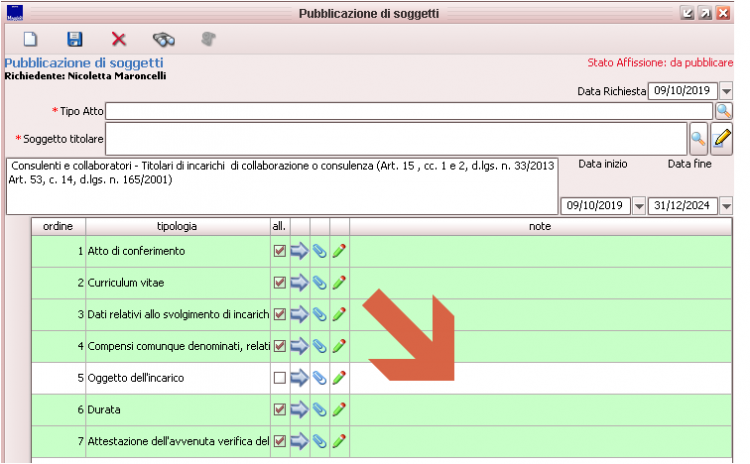This screenshot has width=750, height=464.
Task: Click the pencil icon beside Soggetto titolare
Action: pos(723,136)
